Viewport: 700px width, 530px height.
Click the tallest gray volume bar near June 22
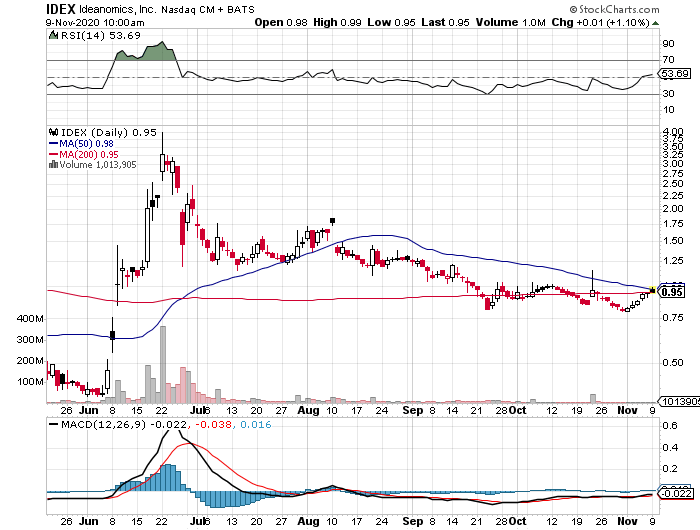click(163, 364)
